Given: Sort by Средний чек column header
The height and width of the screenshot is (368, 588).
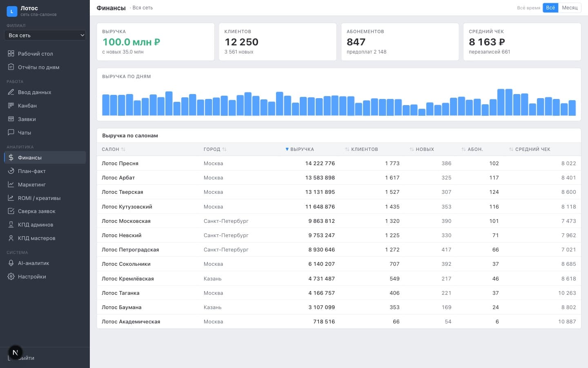Looking at the screenshot, I should 530,149.
